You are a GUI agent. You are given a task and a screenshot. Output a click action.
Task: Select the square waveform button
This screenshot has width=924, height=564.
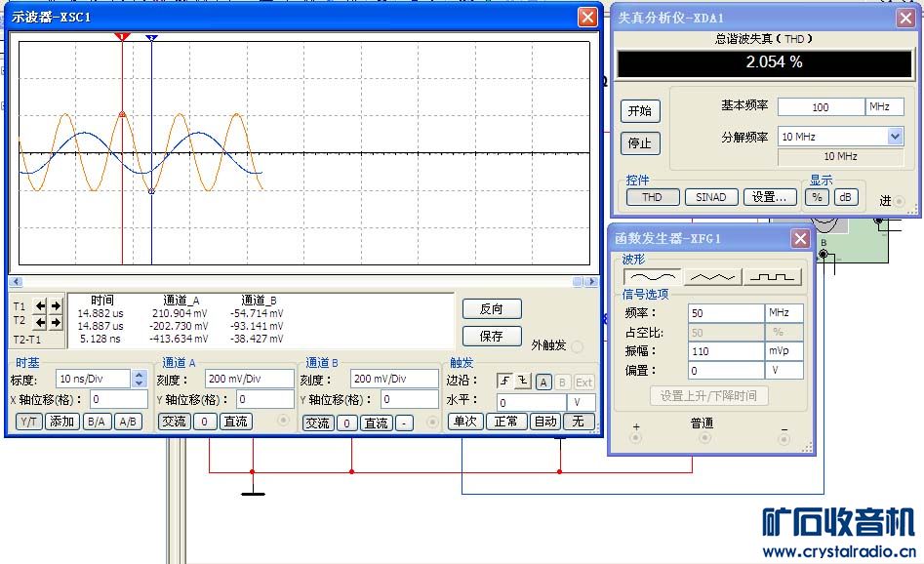coord(772,276)
